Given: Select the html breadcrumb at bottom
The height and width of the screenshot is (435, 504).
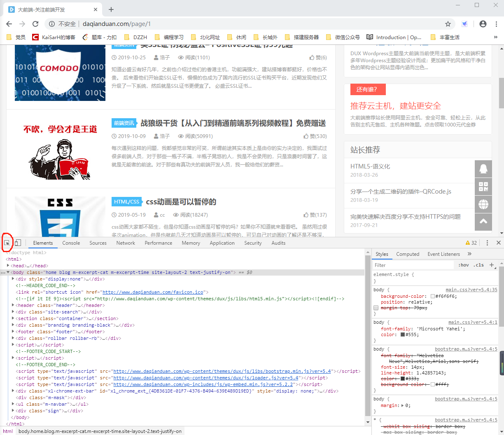Looking at the screenshot, I should click(8, 431).
